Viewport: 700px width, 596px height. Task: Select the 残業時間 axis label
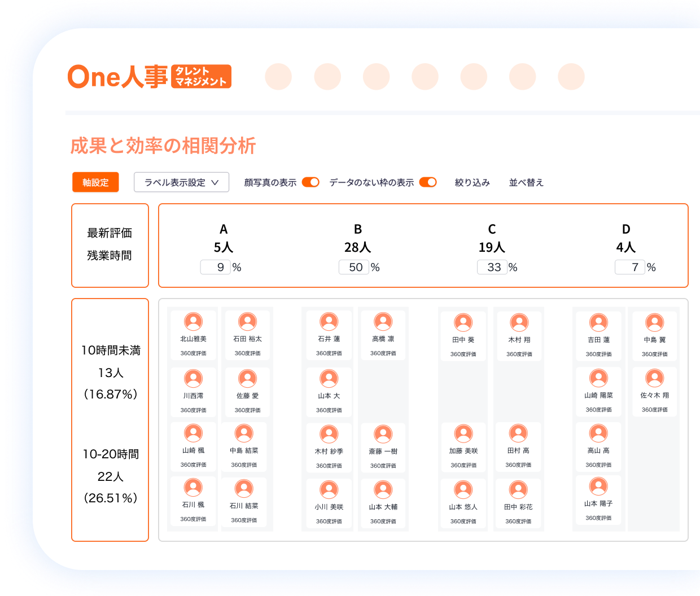click(110, 256)
